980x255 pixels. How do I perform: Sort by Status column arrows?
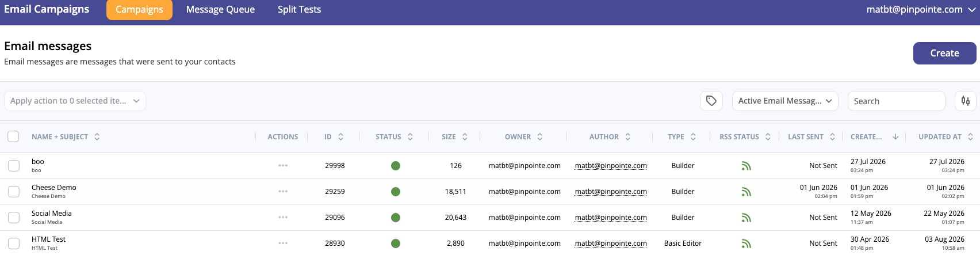[x=410, y=137]
